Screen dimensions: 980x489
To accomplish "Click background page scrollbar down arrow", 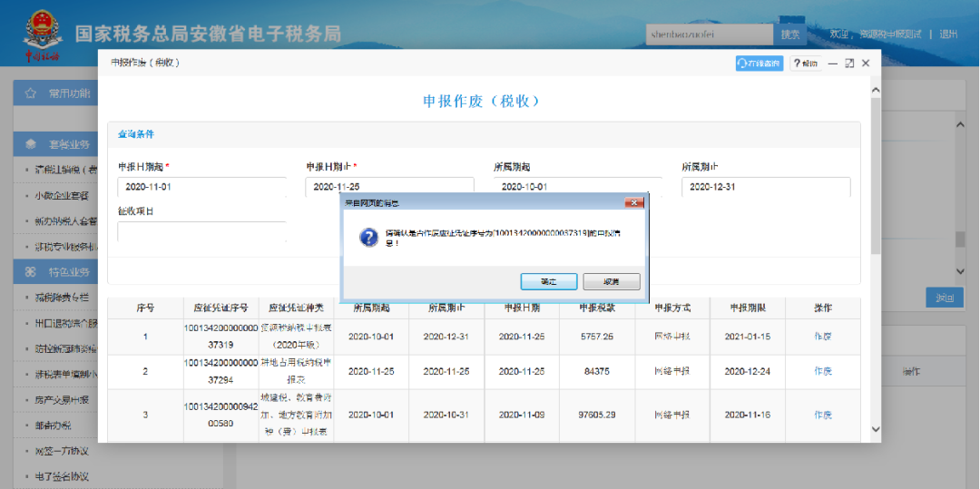I will click(x=961, y=270).
